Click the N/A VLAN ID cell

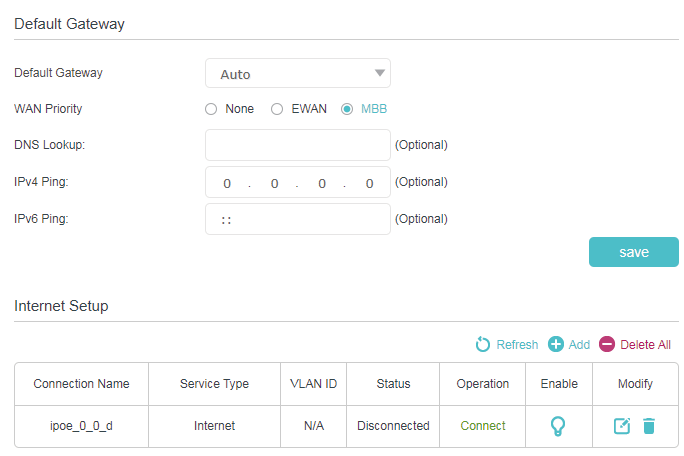(x=314, y=426)
